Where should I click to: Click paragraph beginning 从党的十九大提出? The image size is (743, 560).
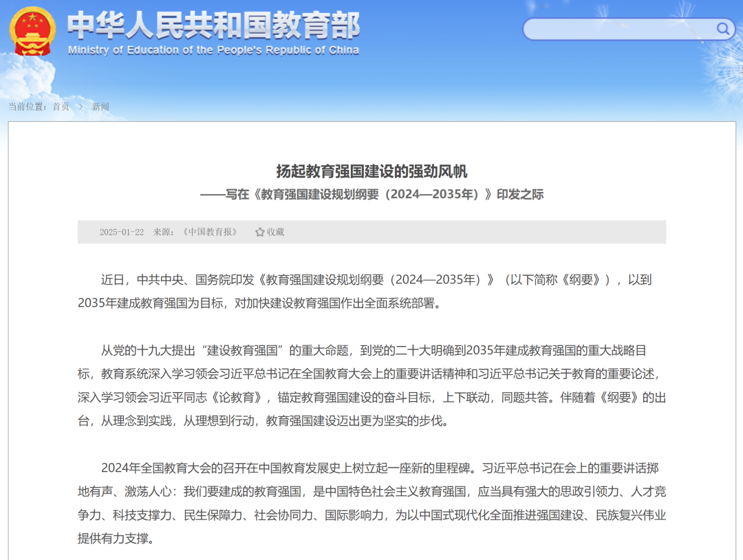coord(372,385)
